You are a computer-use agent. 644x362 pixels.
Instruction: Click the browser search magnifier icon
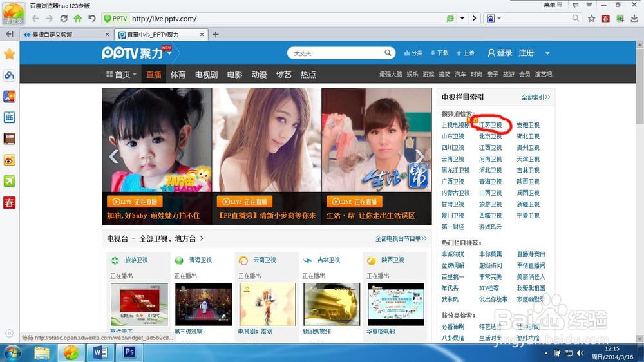pos(576,18)
